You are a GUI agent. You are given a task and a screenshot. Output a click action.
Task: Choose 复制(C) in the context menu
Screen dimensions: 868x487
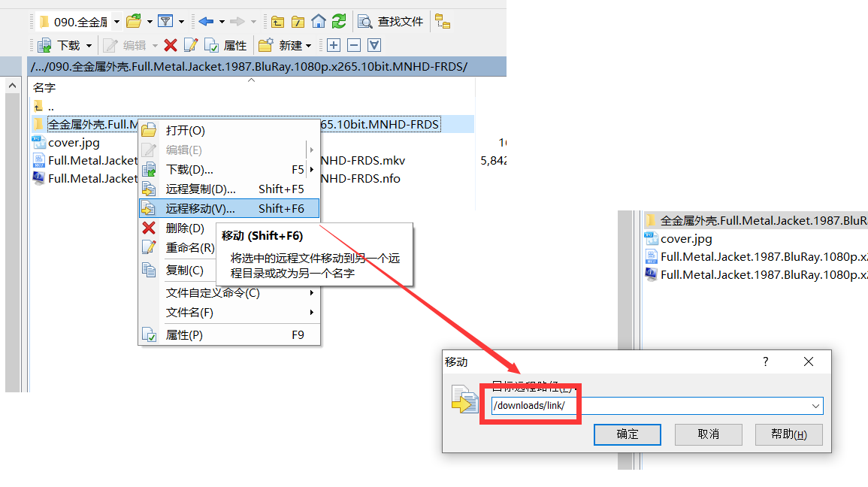click(177, 270)
